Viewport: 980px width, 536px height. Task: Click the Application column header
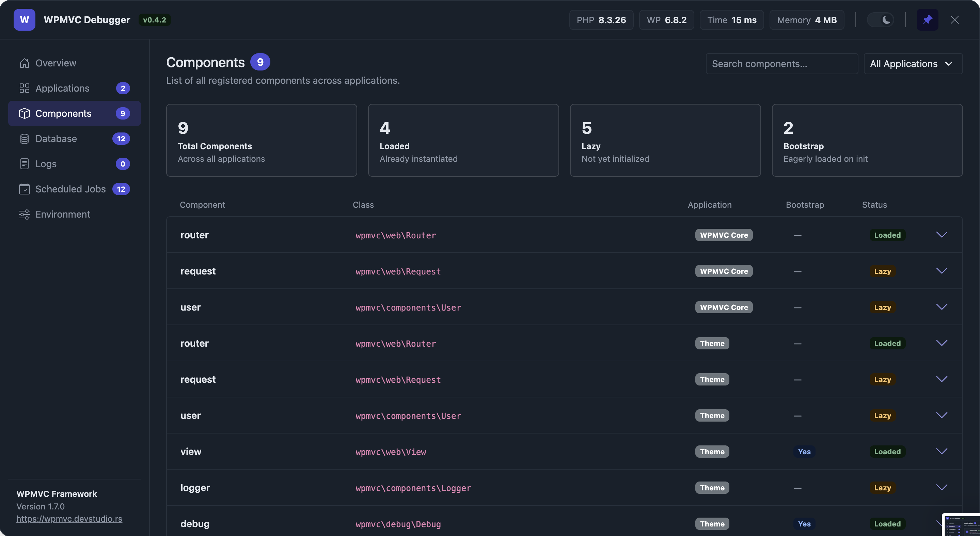click(710, 205)
